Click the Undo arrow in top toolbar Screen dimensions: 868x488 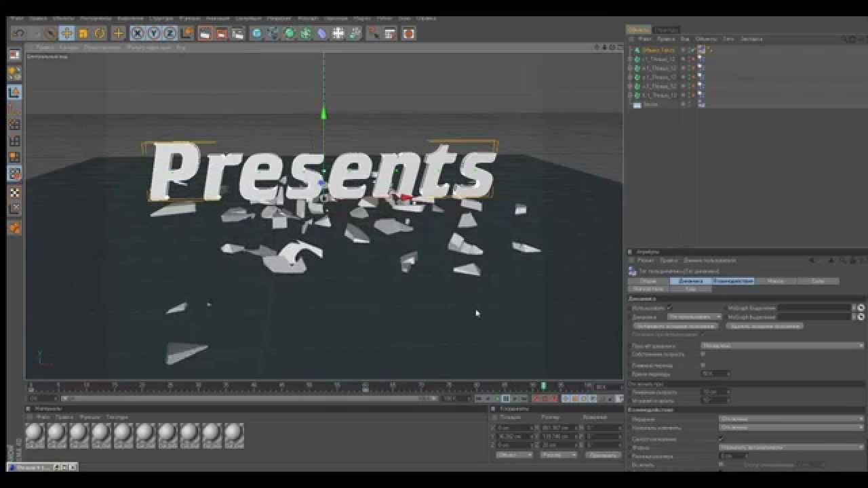tap(19, 33)
